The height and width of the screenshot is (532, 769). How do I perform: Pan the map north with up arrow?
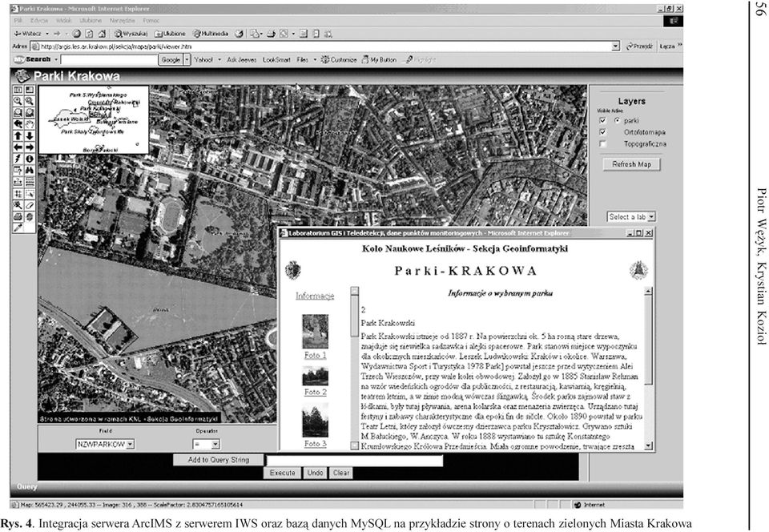pos(18,136)
